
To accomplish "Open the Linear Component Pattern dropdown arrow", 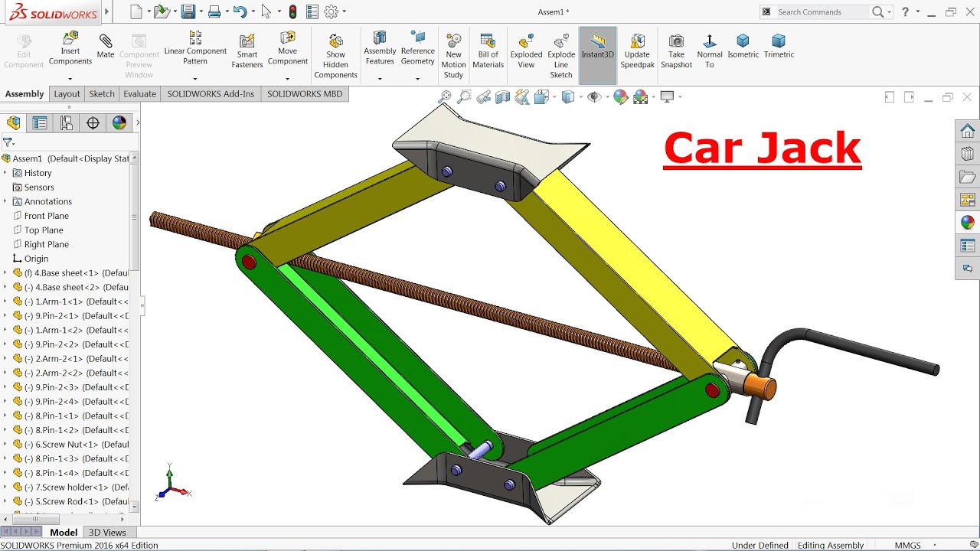I will pos(195,79).
